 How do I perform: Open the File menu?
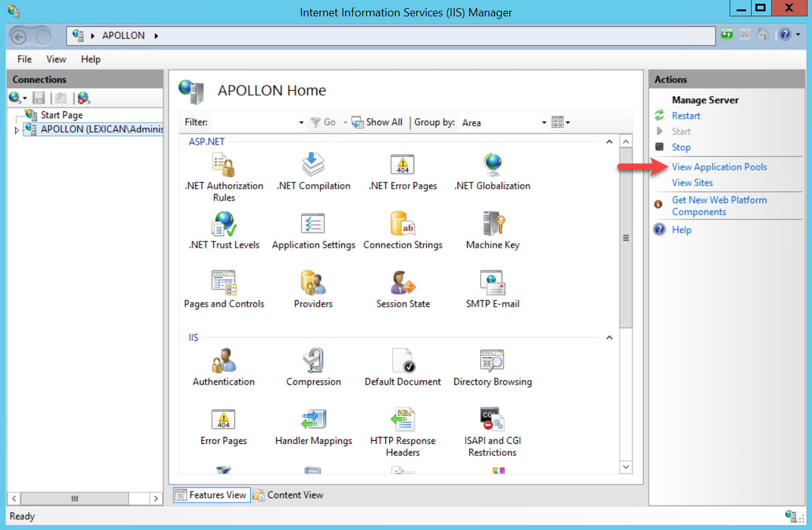25,59
